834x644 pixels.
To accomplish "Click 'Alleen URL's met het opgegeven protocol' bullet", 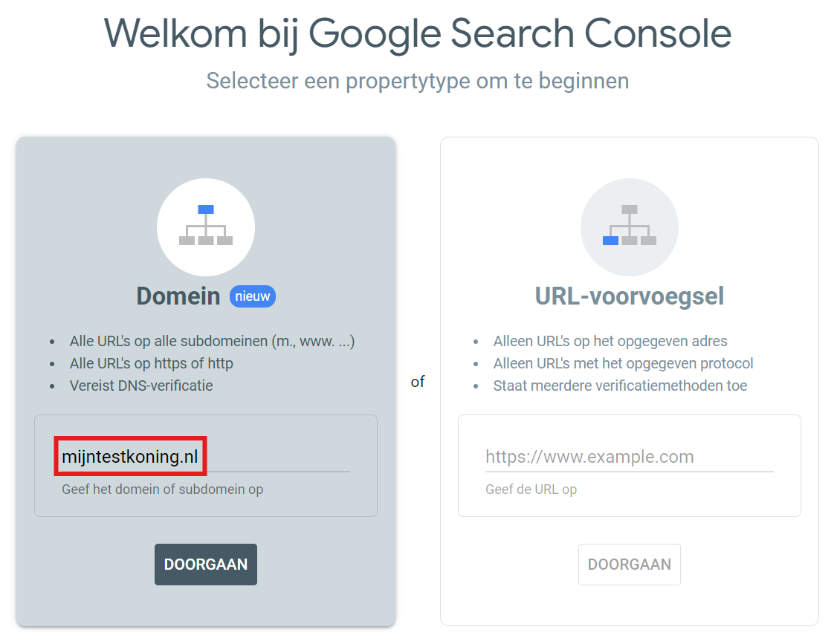I will point(623,364).
